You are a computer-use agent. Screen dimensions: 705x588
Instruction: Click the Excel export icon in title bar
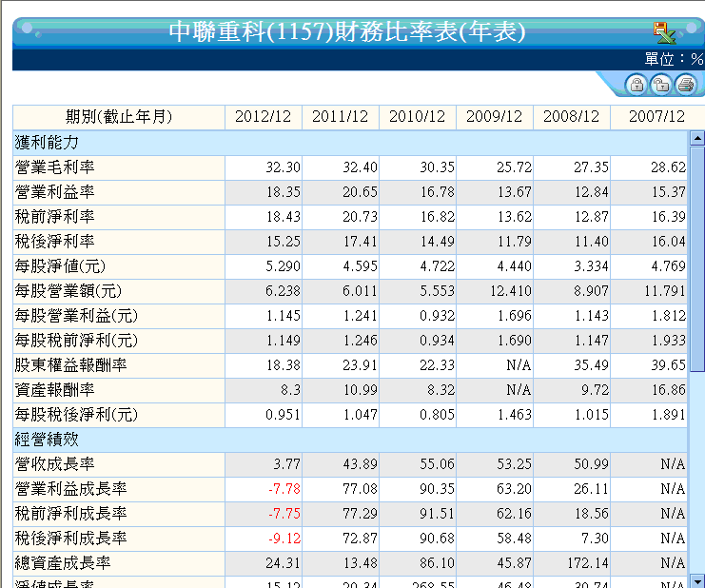point(664,32)
